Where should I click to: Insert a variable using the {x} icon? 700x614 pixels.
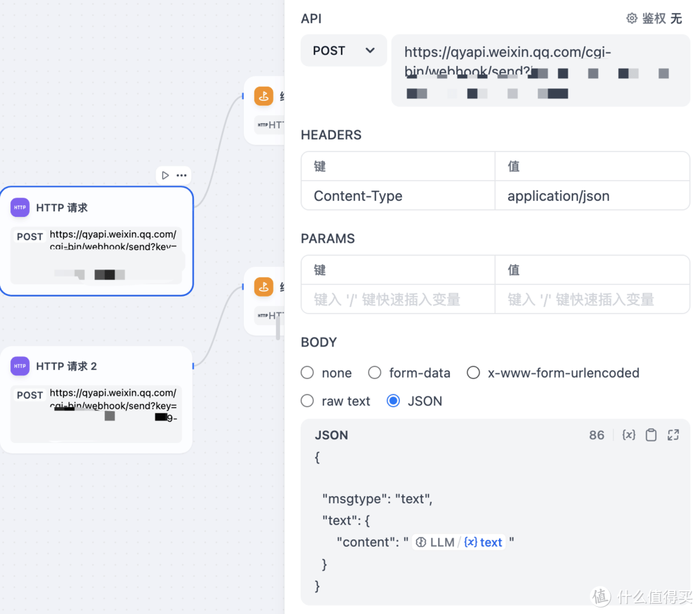click(x=629, y=435)
